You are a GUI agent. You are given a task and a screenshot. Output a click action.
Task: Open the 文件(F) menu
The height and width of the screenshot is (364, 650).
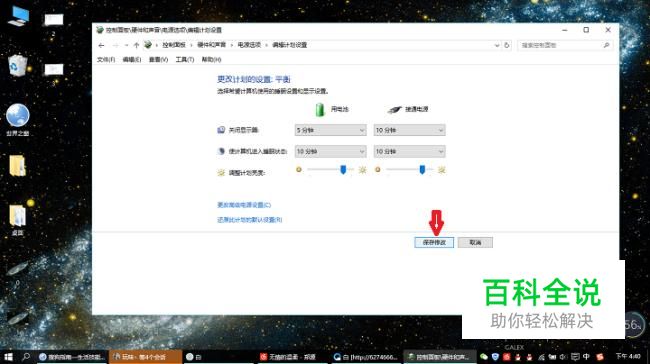point(106,60)
